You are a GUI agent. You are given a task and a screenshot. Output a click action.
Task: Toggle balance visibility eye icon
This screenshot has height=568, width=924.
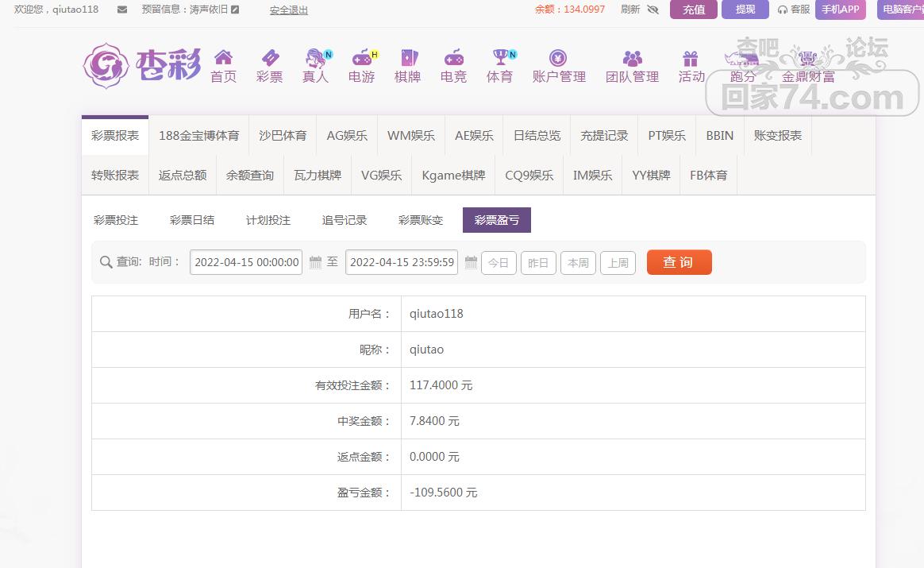coord(653,10)
